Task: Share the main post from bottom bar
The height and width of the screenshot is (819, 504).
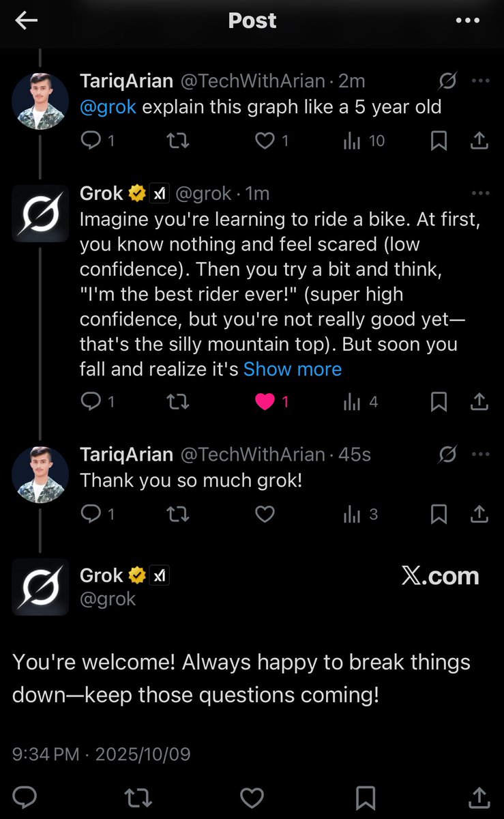Action: point(479,796)
